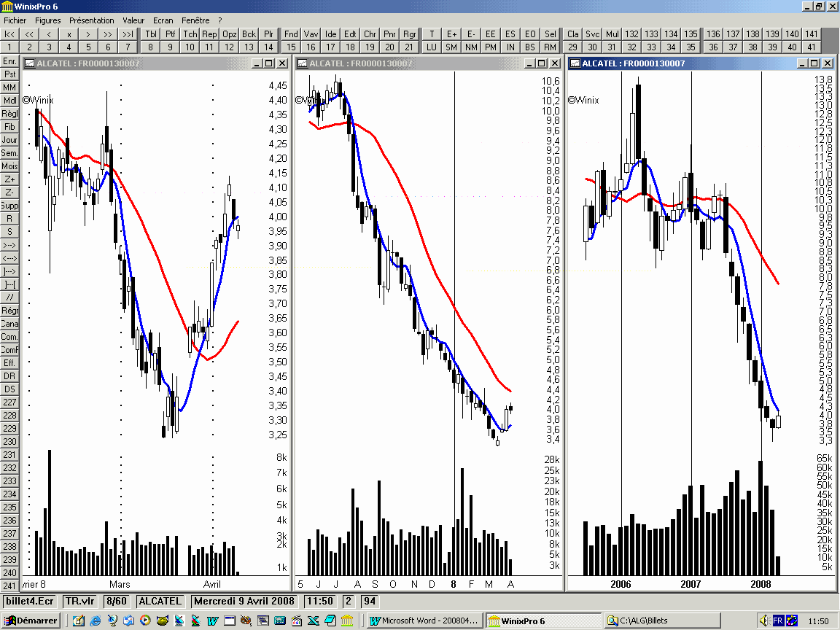Click the Mul toolbar button
Image resolution: width=840 pixels, height=630 pixels.
612,34
